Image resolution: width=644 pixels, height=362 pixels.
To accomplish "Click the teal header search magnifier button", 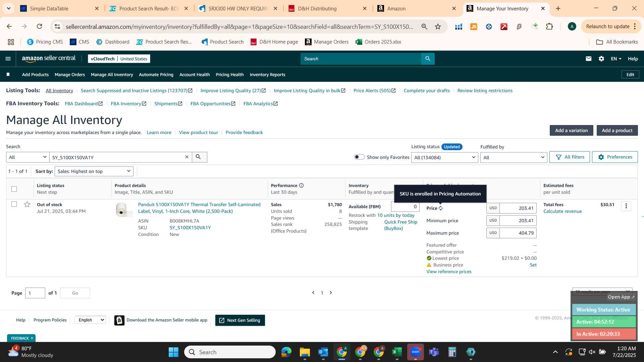I will pyautogui.click(x=428, y=59).
